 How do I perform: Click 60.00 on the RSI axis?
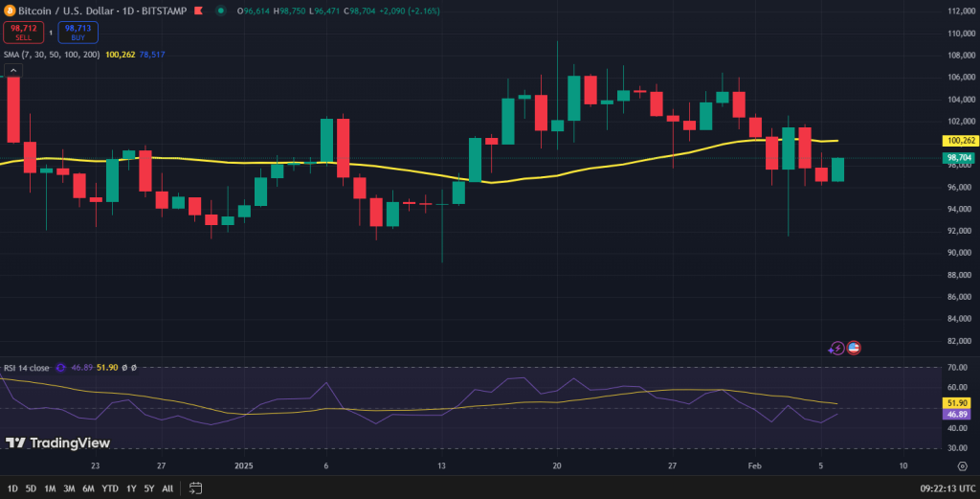[x=957, y=388]
